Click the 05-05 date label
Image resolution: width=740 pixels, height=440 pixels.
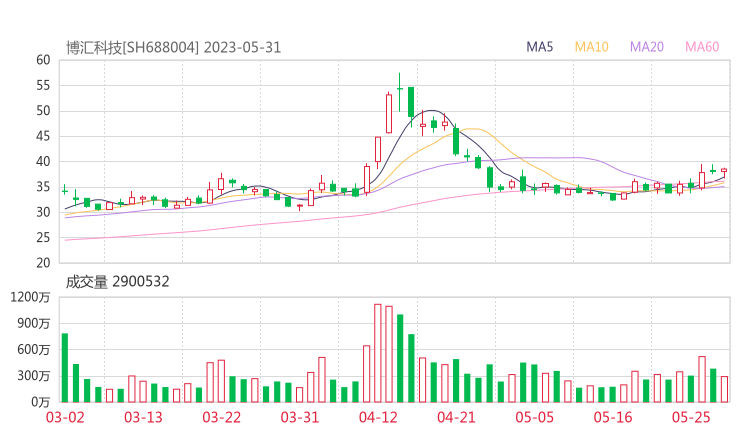click(x=535, y=417)
